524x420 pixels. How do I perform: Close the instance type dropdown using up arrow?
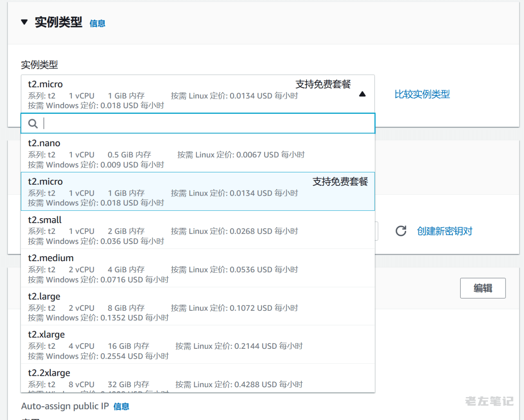[362, 94]
